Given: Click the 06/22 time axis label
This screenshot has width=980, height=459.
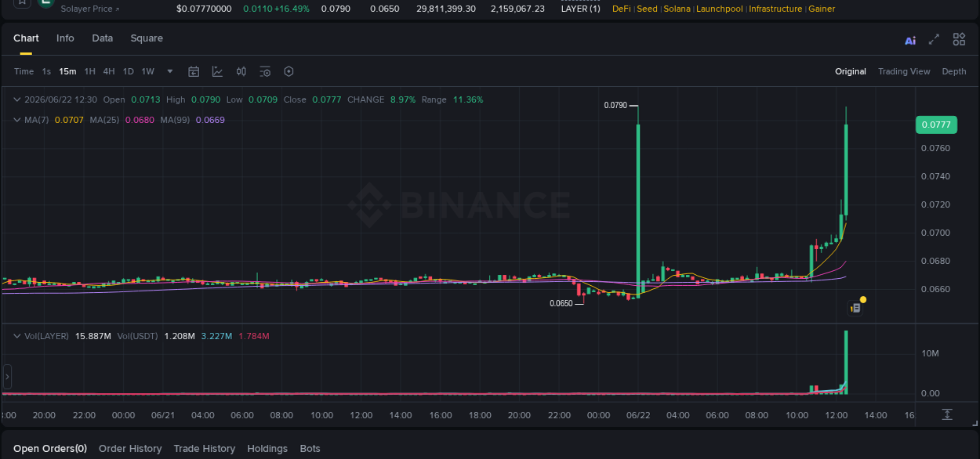Looking at the screenshot, I should (638, 415).
